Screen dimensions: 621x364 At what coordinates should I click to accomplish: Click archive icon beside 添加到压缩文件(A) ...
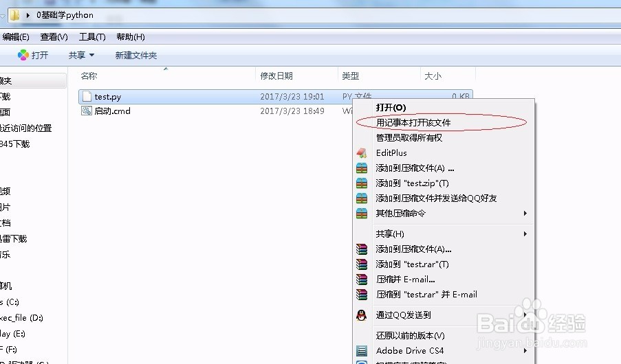tap(362, 168)
